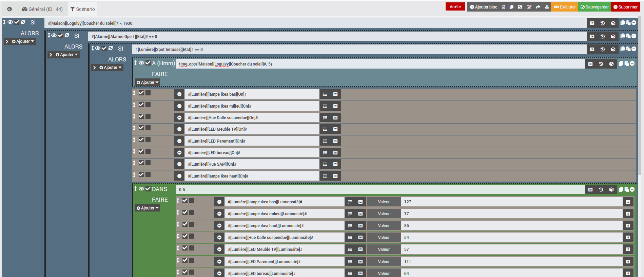Click the edit pencil icon in top toolbar
644x277 pixels.
pyautogui.click(x=529, y=7)
